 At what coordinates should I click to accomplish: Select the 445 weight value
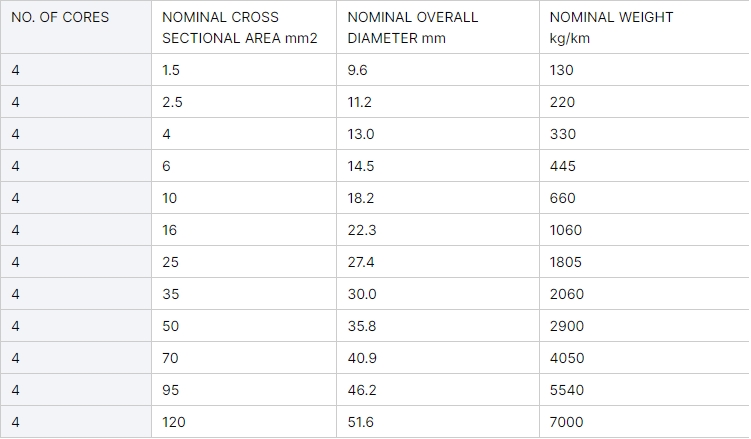[562, 166]
